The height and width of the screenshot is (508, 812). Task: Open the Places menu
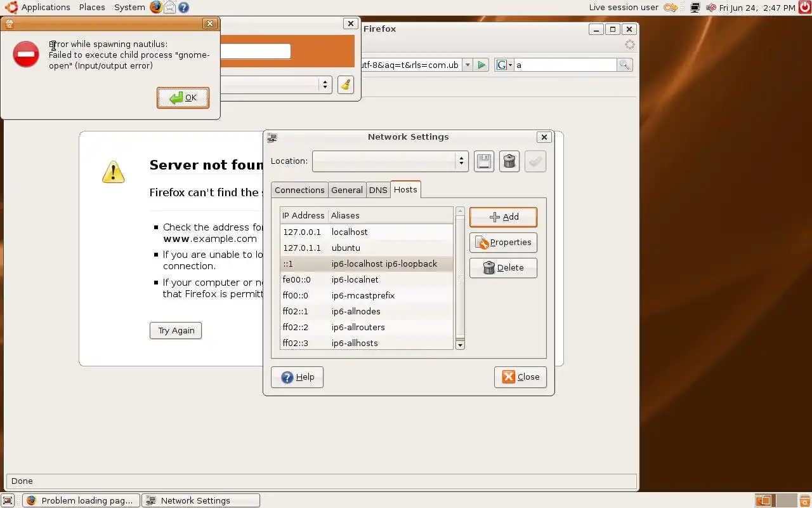tap(92, 8)
